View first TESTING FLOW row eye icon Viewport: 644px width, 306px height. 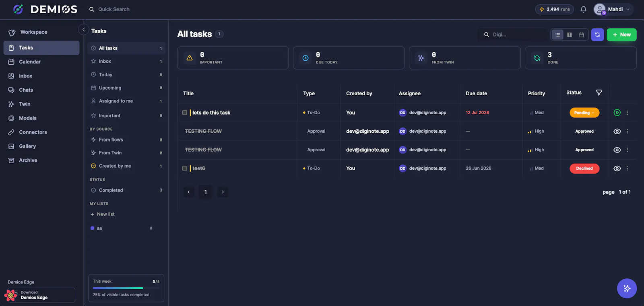tap(617, 131)
